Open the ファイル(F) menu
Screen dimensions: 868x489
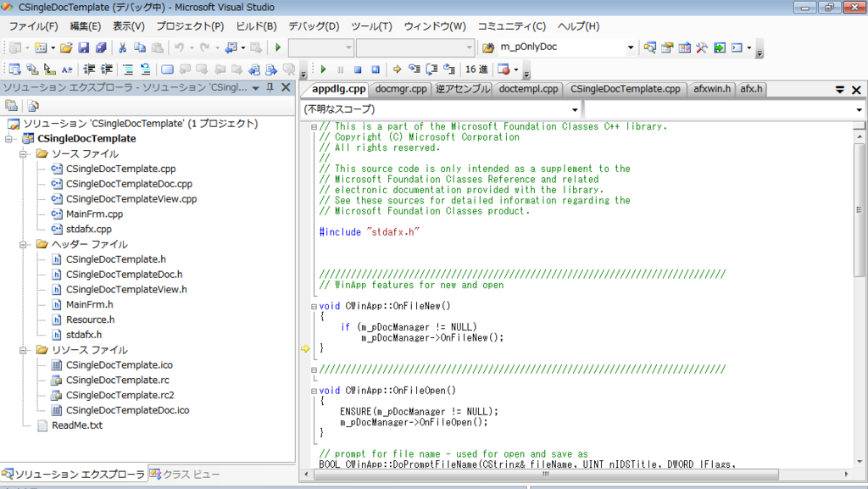(x=33, y=26)
